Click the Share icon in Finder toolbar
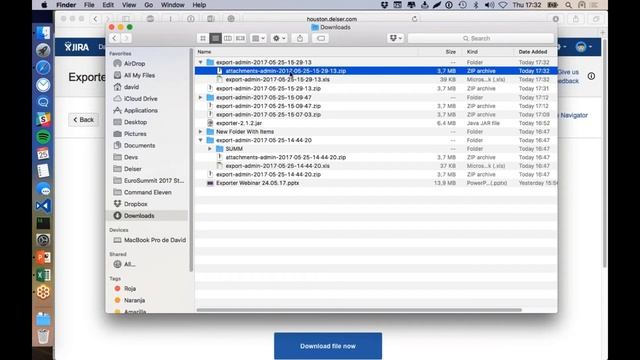This screenshot has height=360, width=640. (300, 38)
